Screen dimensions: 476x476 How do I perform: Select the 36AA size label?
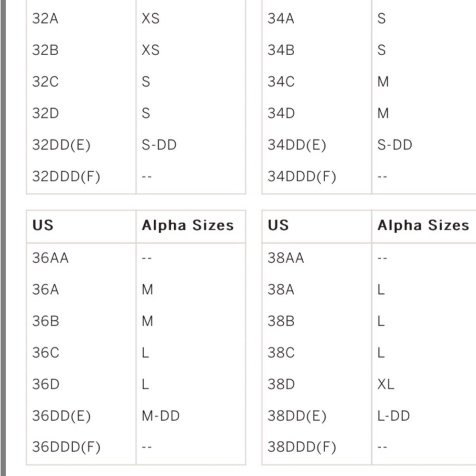coord(50,258)
